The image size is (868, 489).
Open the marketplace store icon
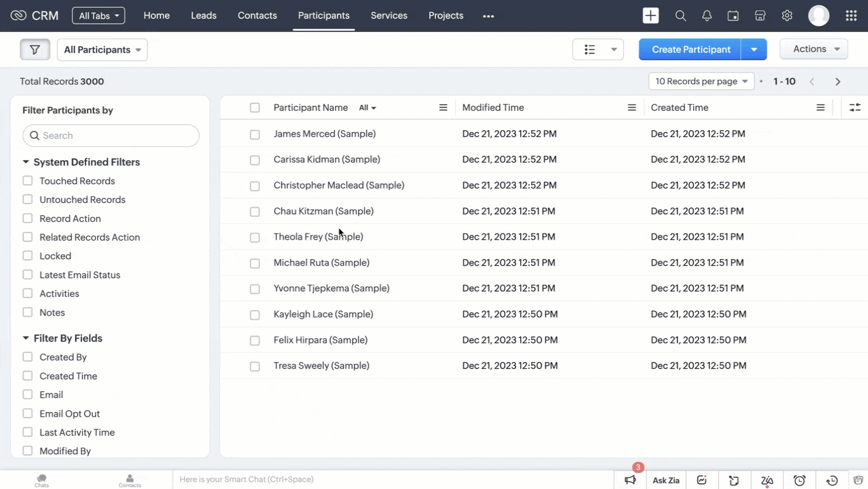point(760,16)
